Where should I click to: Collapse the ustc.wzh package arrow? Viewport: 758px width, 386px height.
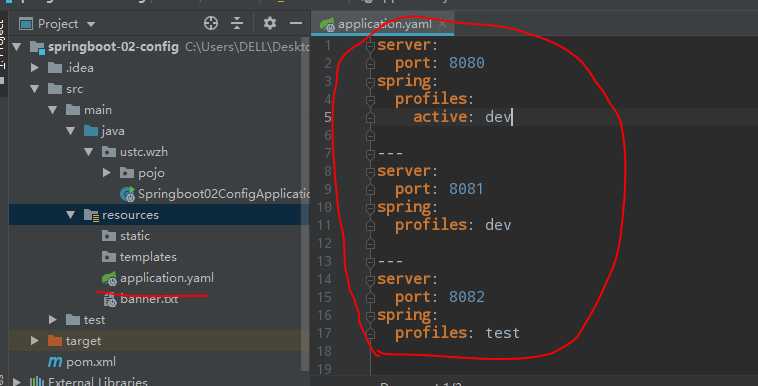(88, 152)
